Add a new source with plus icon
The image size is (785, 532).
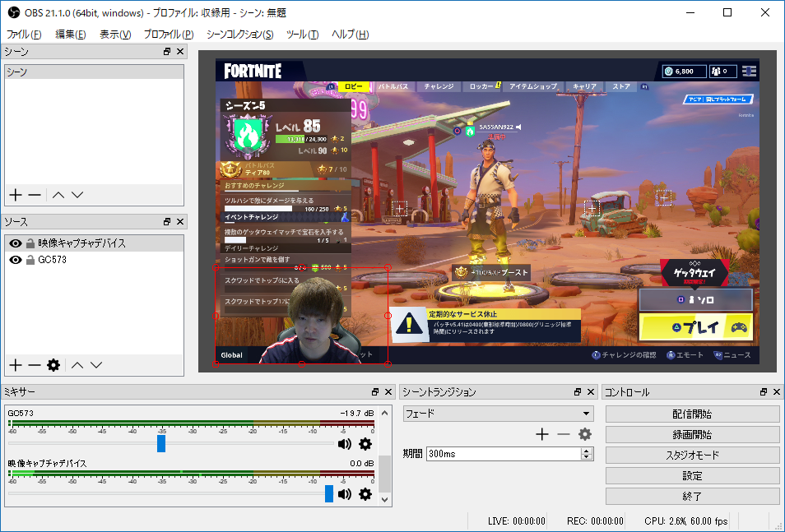click(x=16, y=365)
